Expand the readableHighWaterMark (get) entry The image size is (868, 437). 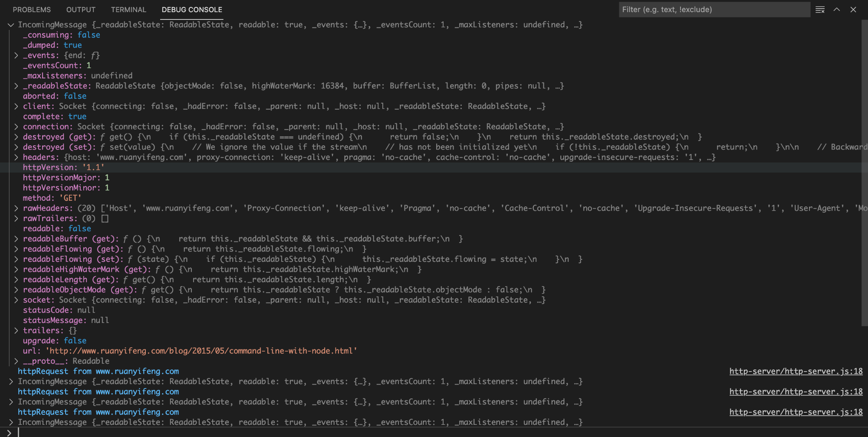[16, 269]
